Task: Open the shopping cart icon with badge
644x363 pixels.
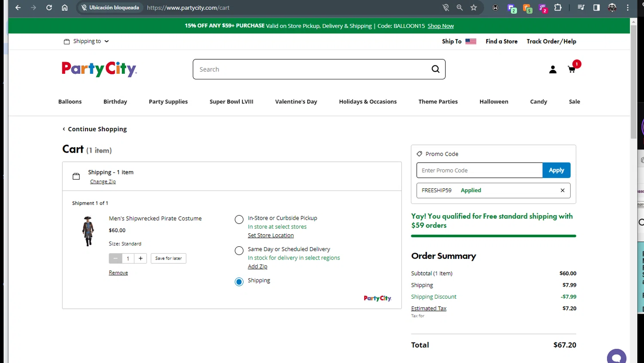Action: tap(573, 68)
